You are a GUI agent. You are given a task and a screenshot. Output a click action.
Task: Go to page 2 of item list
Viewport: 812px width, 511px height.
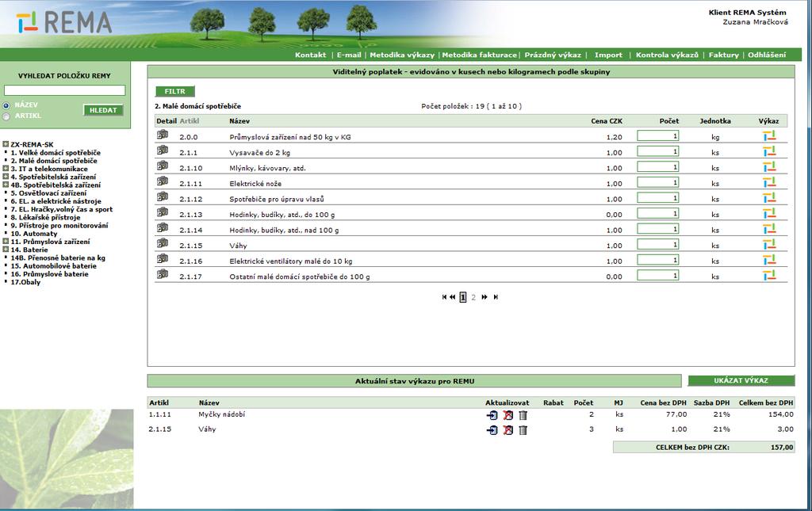click(473, 297)
